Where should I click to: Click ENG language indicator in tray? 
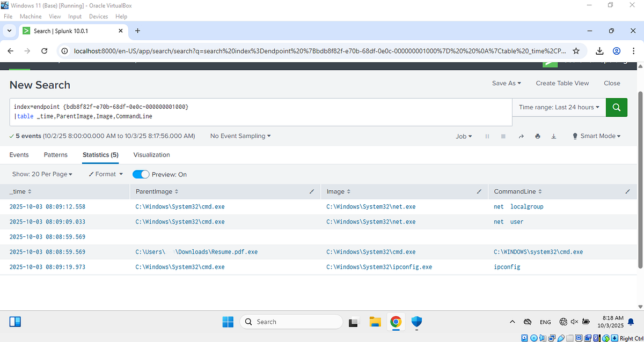point(545,322)
